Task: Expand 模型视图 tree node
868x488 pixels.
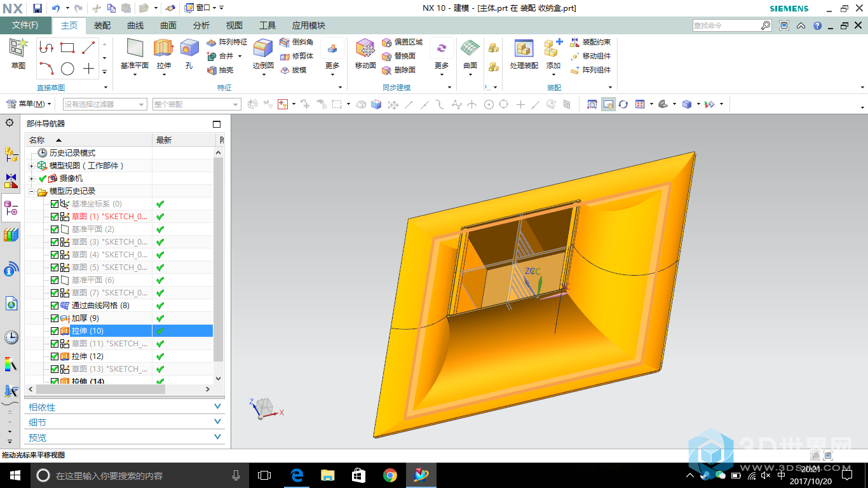Action: (32, 166)
